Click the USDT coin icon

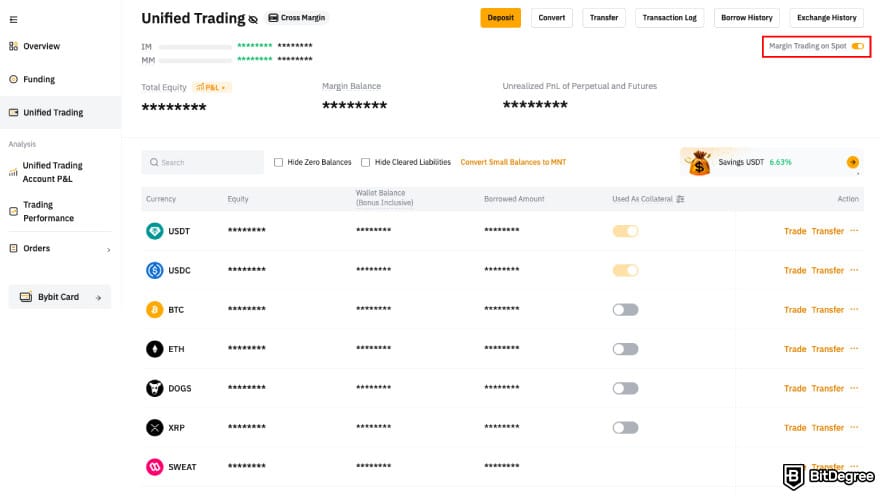(x=154, y=231)
